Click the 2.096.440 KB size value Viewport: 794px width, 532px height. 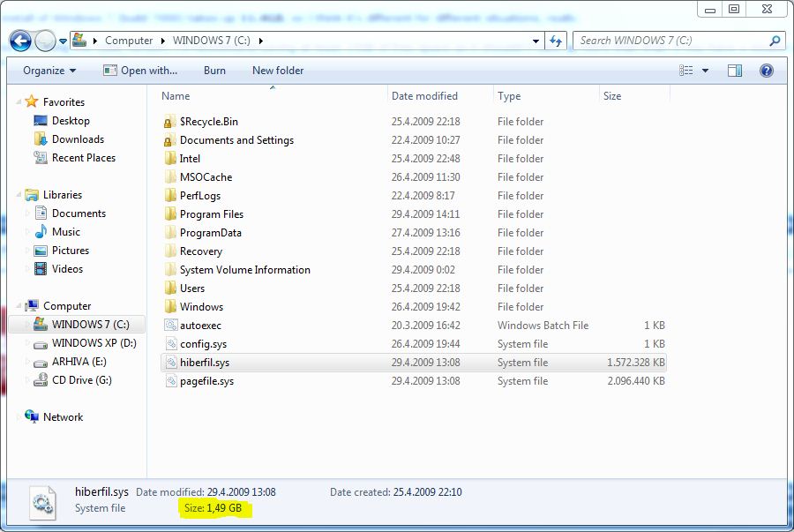pyautogui.click(x=636, y=381)
